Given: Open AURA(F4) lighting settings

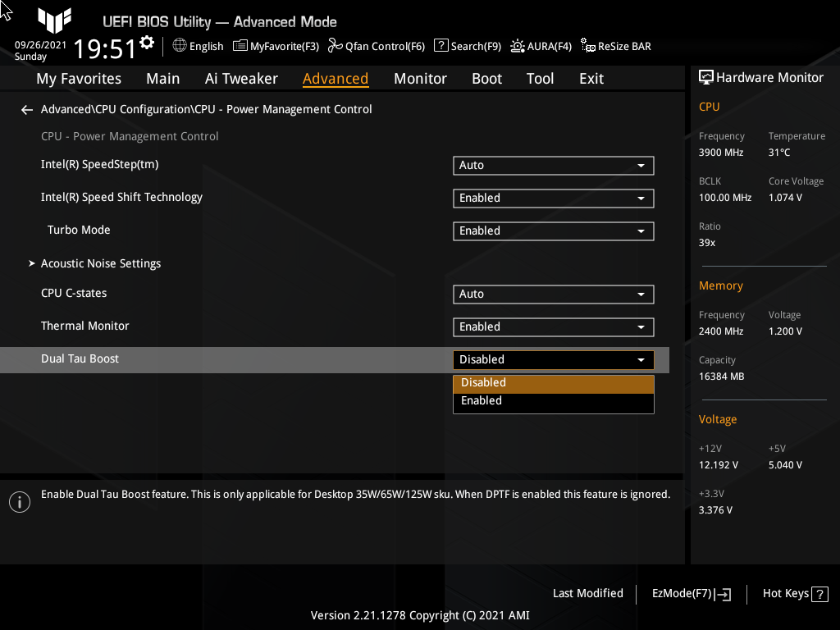Looking at the screenshot, I should (541, 46).
